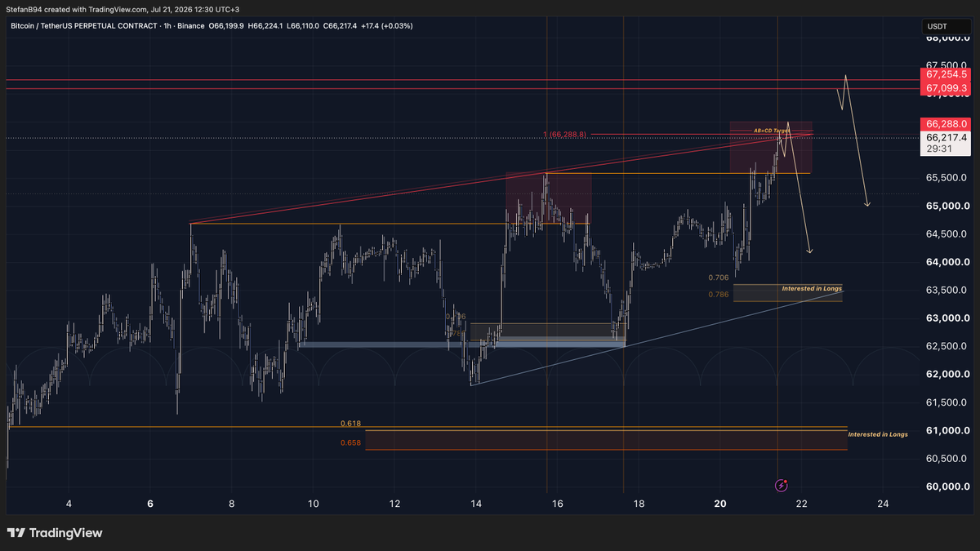This screenshot has width=980, height=551.
Task: Click date 14 on the time axis
Action: [476, 504]
